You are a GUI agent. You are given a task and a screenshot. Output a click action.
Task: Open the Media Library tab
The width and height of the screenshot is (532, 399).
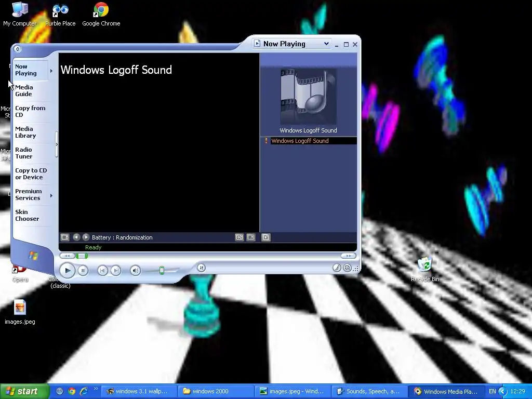tap(32, 132)
